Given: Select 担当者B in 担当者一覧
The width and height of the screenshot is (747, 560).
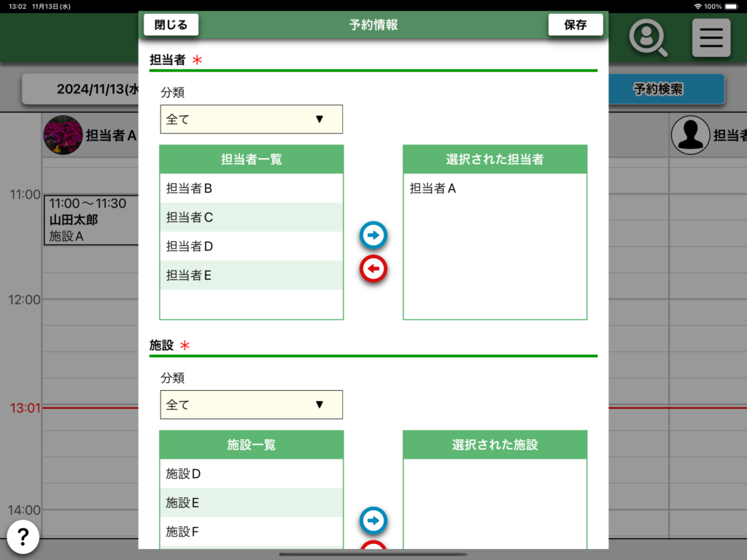Looking at the screenshot, I should tap(251, 188).
